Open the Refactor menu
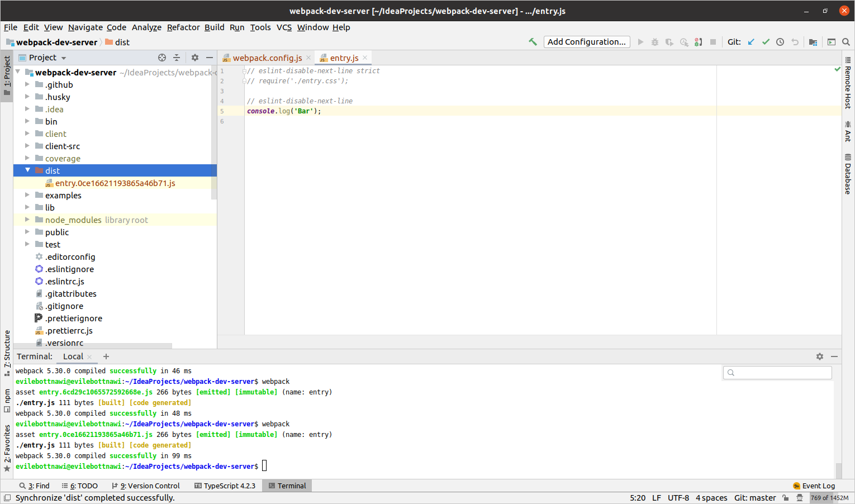 click(x=183, y=27)
